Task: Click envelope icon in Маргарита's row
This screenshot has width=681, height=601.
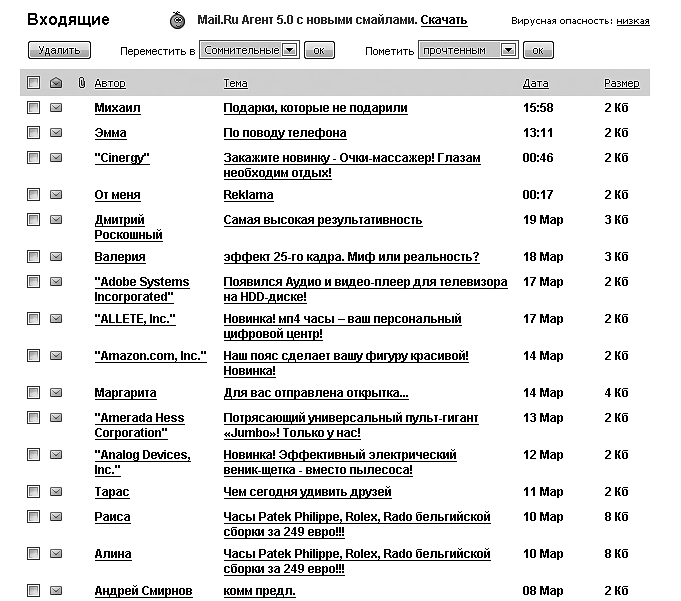Action: tap(56, 393)
